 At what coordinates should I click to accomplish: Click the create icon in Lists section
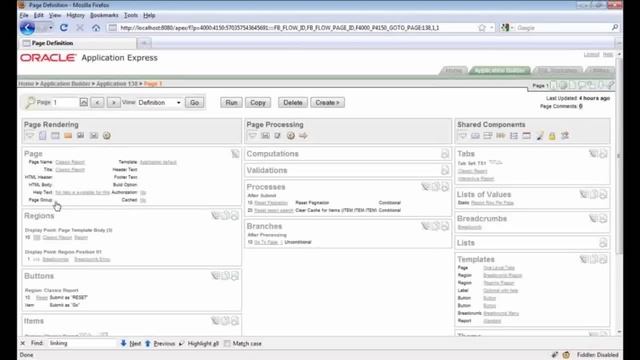point(603,243)
